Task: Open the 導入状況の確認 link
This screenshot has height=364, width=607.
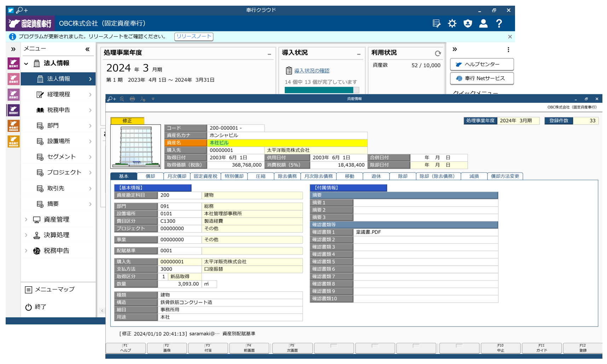Action: (x=312, y=71)
